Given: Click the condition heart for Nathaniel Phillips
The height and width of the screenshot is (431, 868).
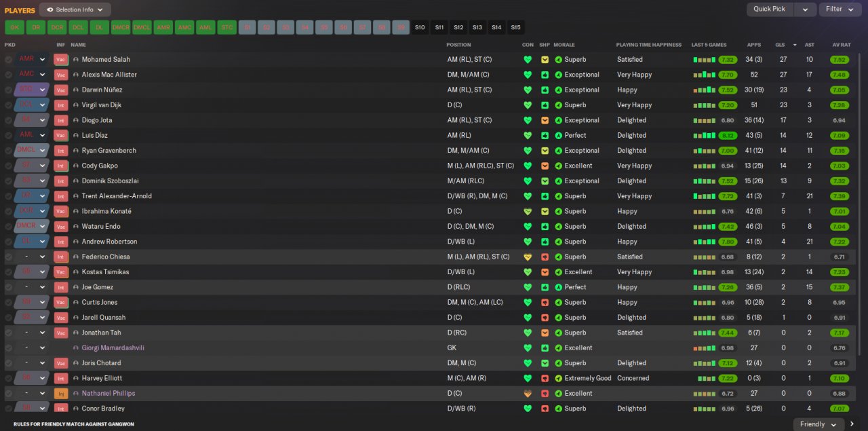Looking at the screenshot, I should 528,394.
